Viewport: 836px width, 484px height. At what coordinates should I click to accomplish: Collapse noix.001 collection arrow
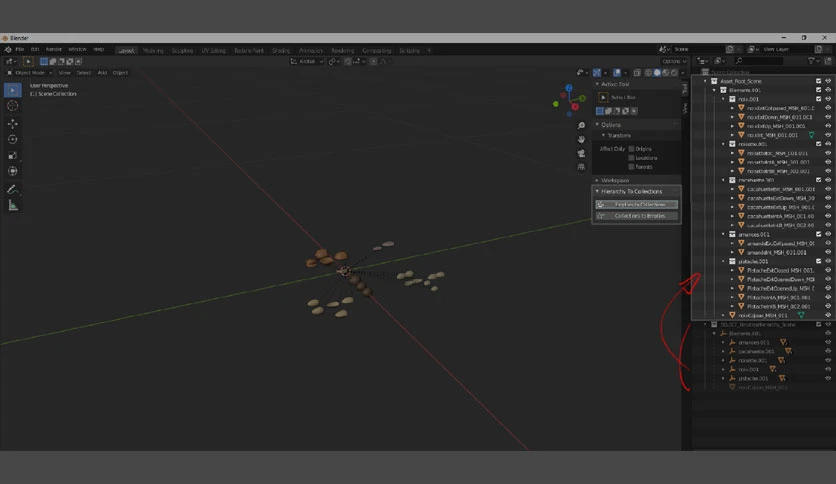point(724,99)
